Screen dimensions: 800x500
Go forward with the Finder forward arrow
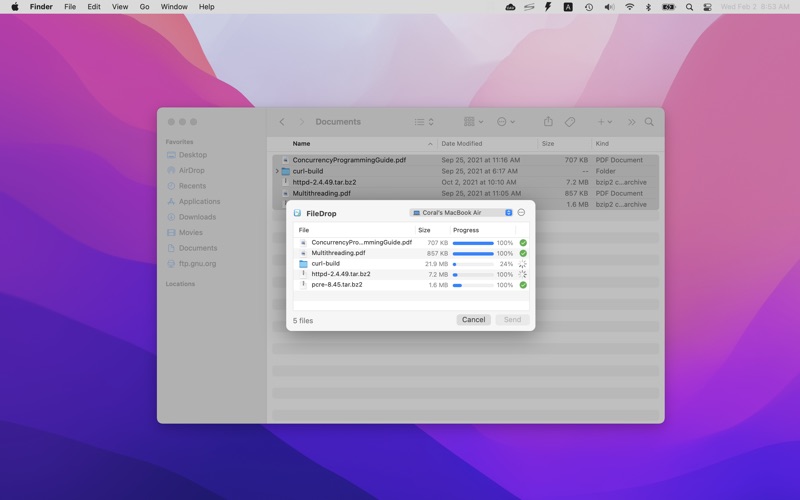(301, 122)
